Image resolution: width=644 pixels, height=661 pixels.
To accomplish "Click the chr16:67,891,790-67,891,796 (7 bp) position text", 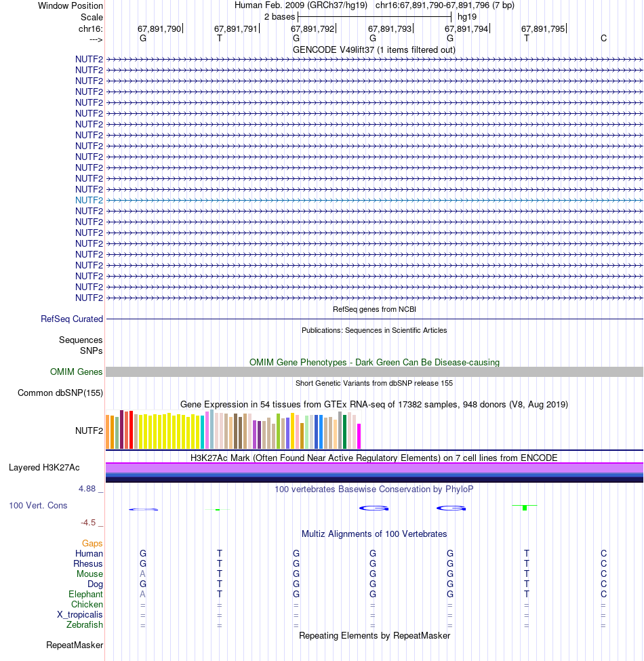I will (x=445, y=5).
